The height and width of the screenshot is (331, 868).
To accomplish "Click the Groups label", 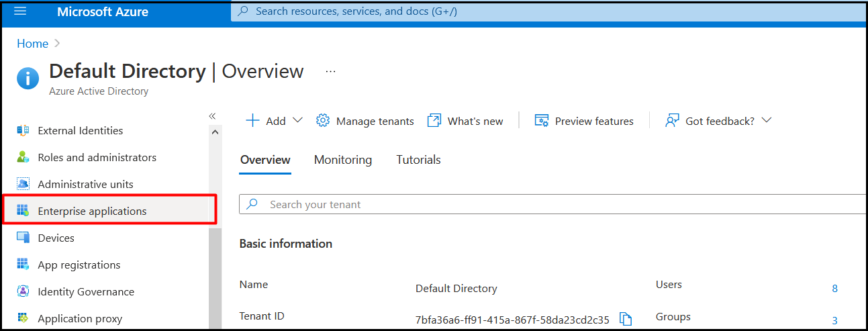I will coord(673,317).
